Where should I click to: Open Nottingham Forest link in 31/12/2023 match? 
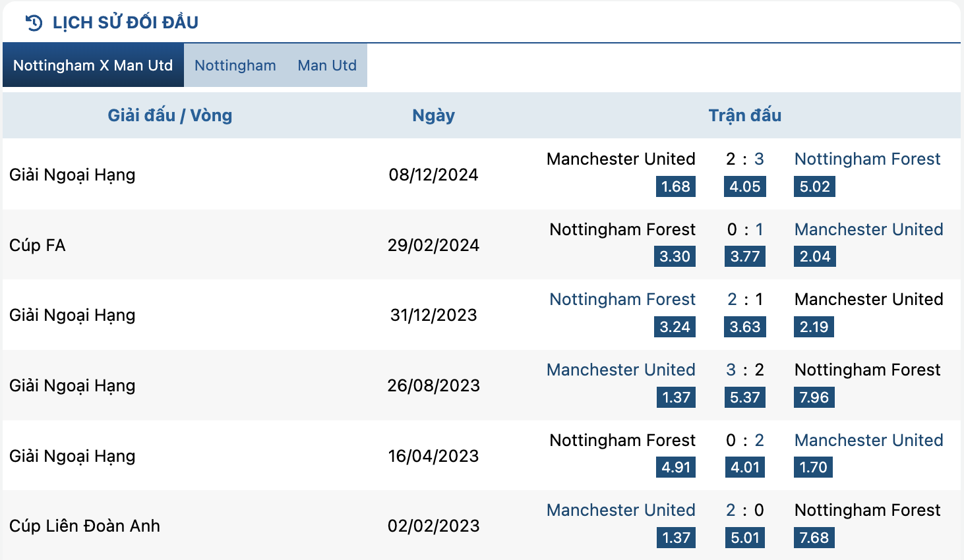(622, 299)
